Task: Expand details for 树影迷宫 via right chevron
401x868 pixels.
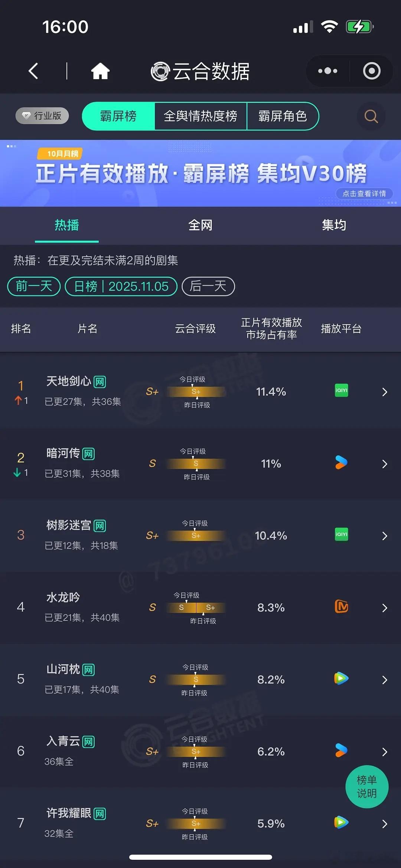Action: (x=384, y=536)
